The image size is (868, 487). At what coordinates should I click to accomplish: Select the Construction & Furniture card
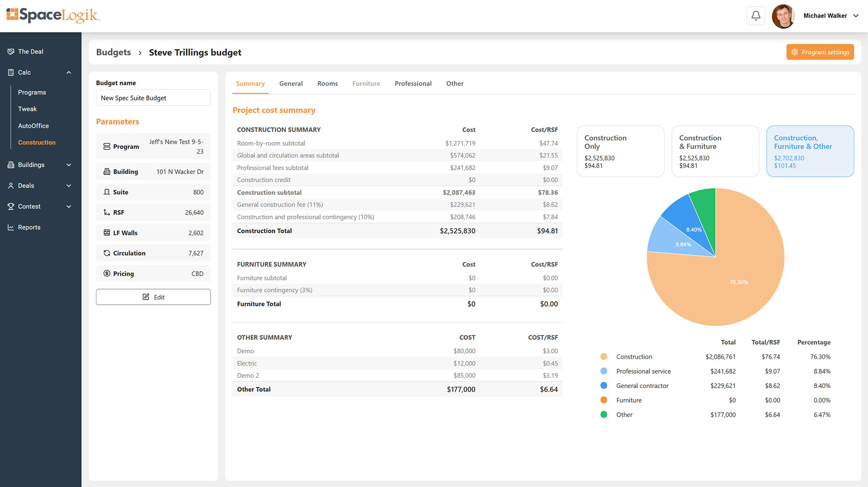[x=715, y=151]
